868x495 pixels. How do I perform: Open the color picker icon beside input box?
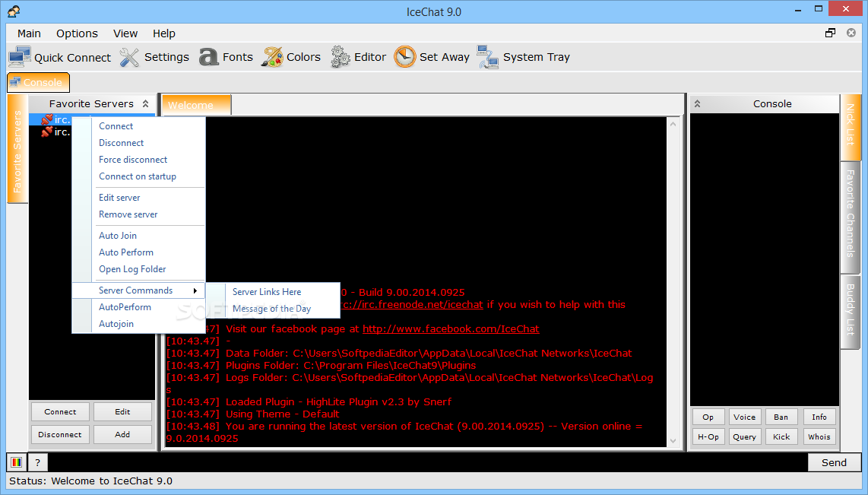click(17, 462)
